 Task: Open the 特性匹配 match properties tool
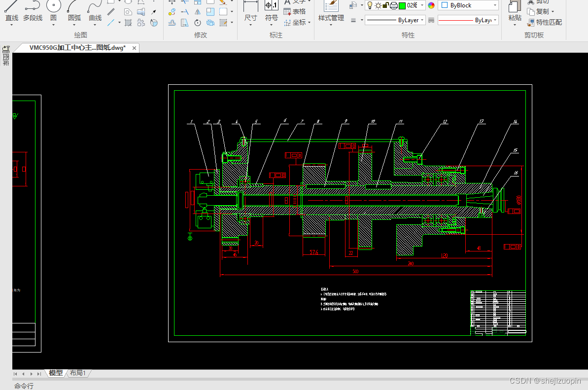pyautogui.click(x=544, y=23)
